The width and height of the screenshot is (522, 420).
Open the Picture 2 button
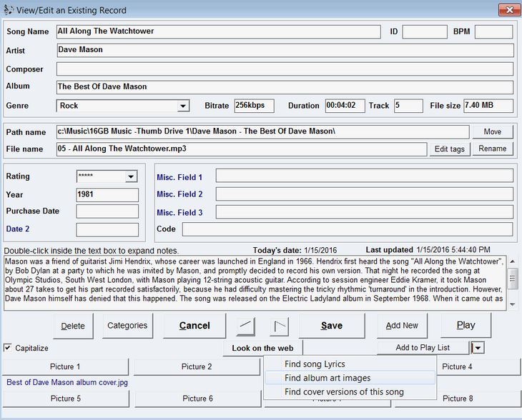[197, 366]
